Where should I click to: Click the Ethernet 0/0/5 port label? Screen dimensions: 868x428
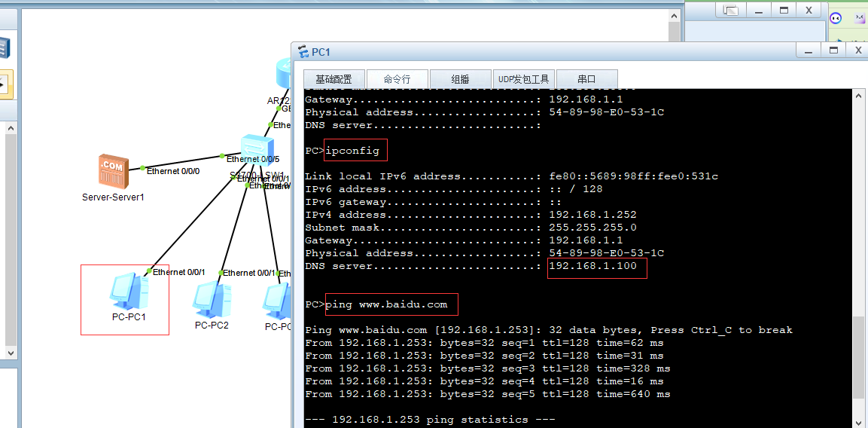253,159
